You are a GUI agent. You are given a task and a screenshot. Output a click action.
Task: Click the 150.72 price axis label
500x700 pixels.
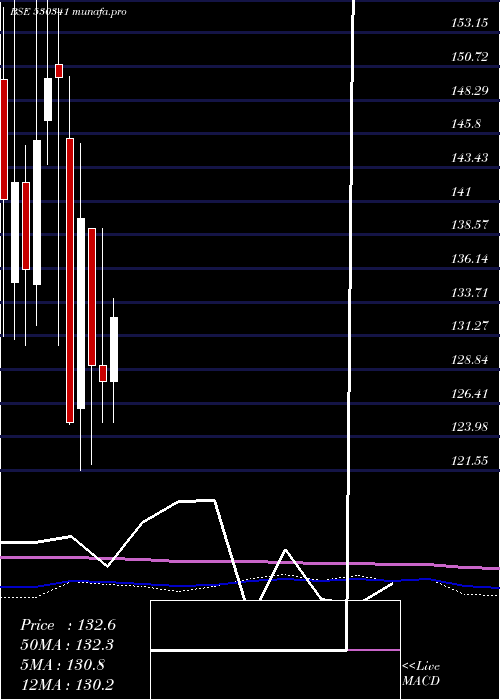point(469,57)
